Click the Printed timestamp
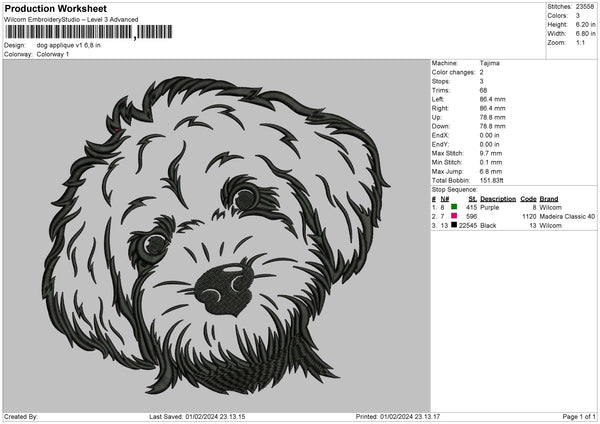 [398, 417]
